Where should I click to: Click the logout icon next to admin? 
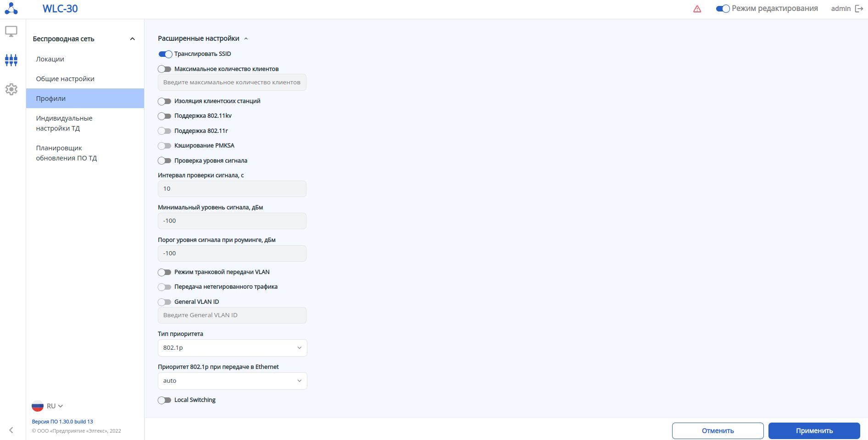(859, 9)
